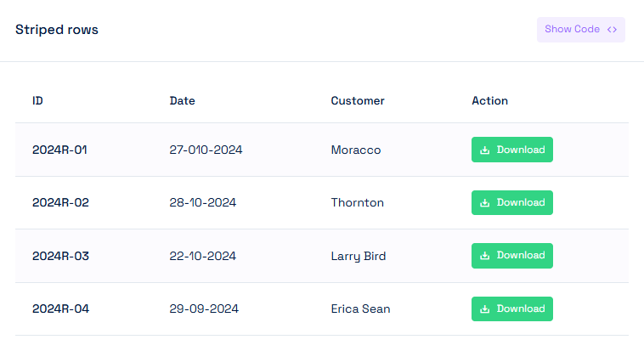Download the invoice for Larry Bird
This screenshot has width=644, height=351.
click(512, 256)
